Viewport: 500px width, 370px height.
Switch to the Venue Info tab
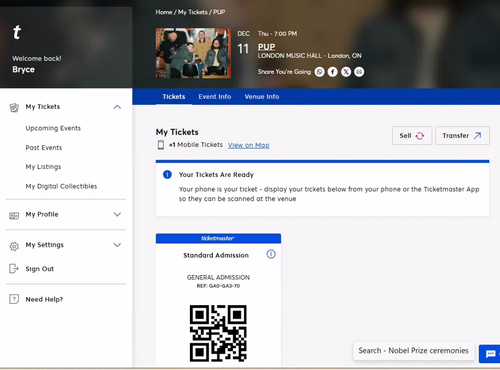[x=262, y=97]
